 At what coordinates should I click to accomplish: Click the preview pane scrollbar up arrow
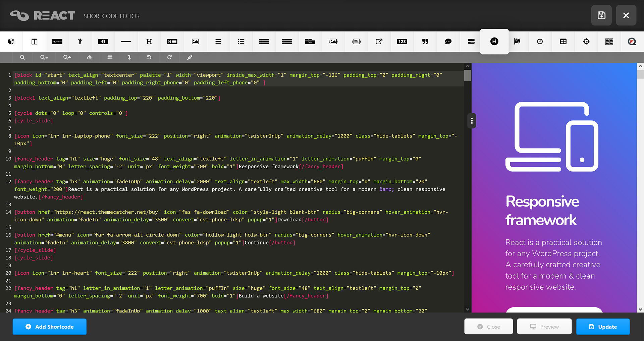tap(640, 66)
